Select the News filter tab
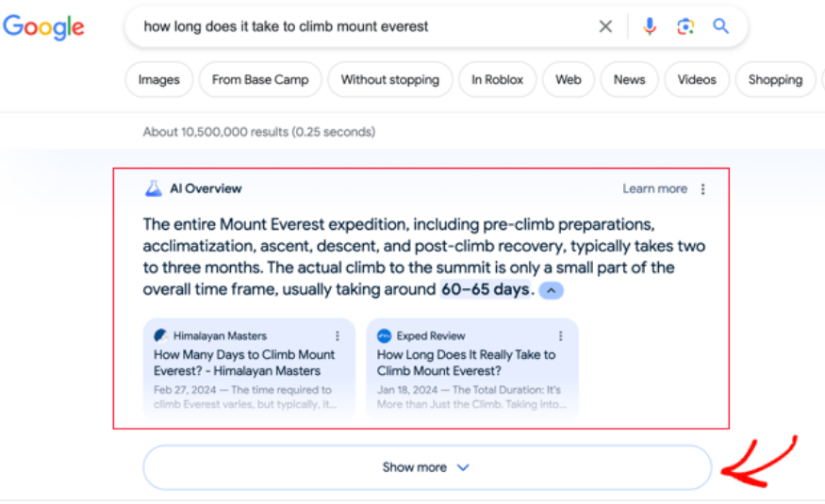This screenshot has height=504, width=825. click(x=629, y=80)
